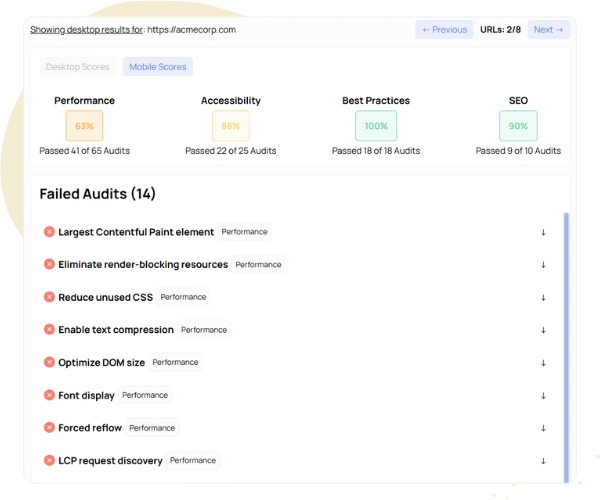Expand the Optimize DOM size arrow

543,363
